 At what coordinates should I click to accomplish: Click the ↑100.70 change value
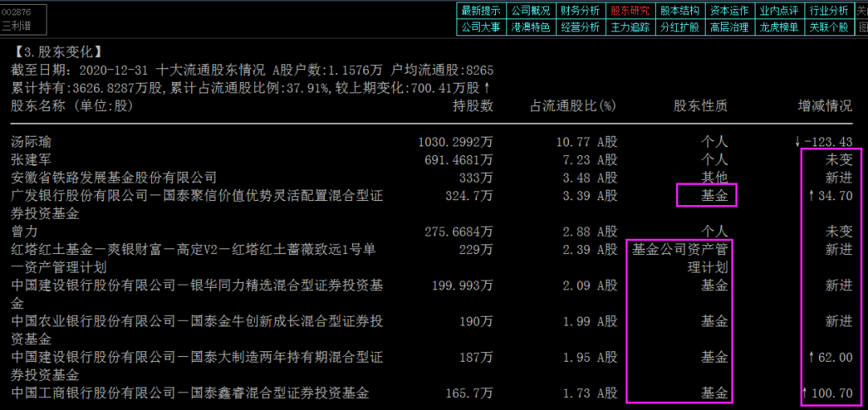pyautogui.click(x=826, y=394)
